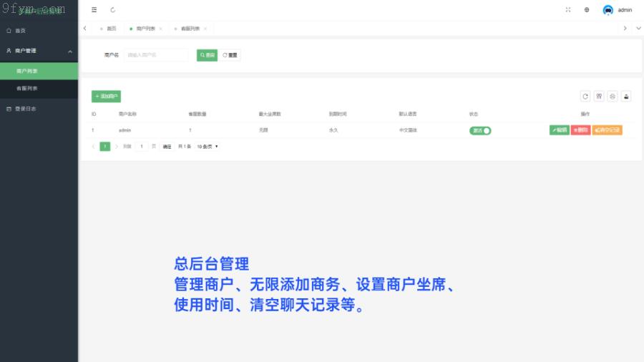Enter fullscreen mode via the header icon
The width and height of the screenshot is (644, 362).
pos(568,10)
